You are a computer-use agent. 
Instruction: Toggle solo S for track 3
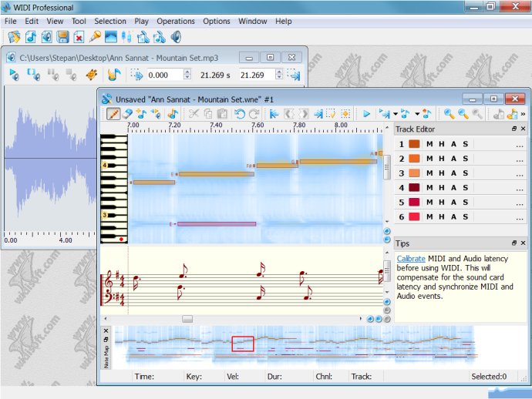466,173
